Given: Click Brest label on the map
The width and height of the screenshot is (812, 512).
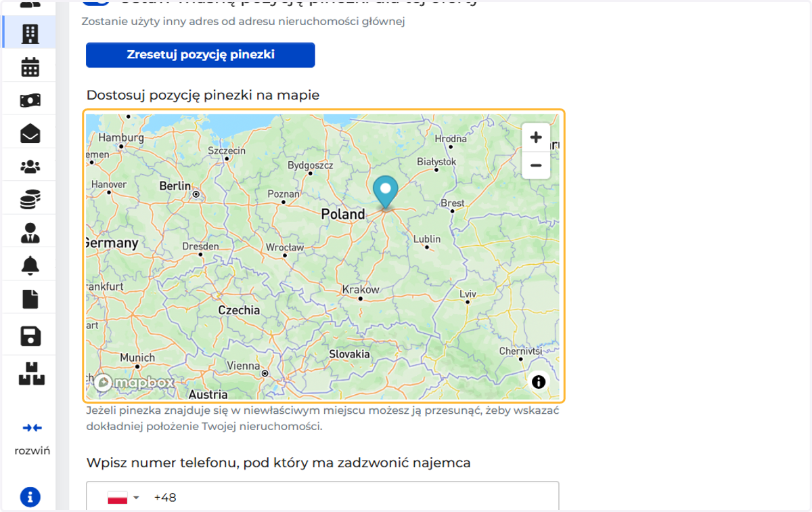Looking at the screenshot, I should tap(453, 203).
